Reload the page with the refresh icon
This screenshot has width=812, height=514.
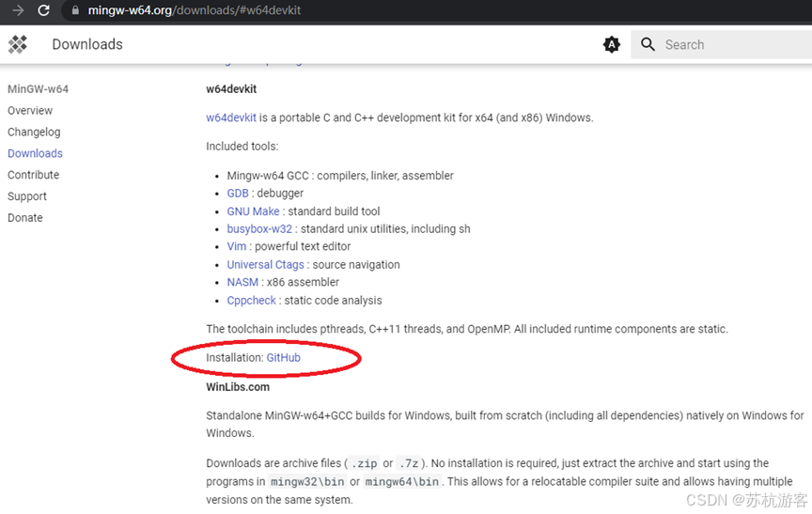[x=44, y=10]
